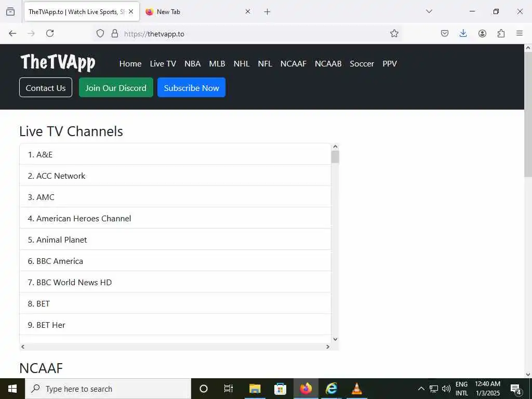The height and width of the screenshot is (399, 532).
Task: Open Firefox hamburger application menu
Action: click(x=520, y=33)
